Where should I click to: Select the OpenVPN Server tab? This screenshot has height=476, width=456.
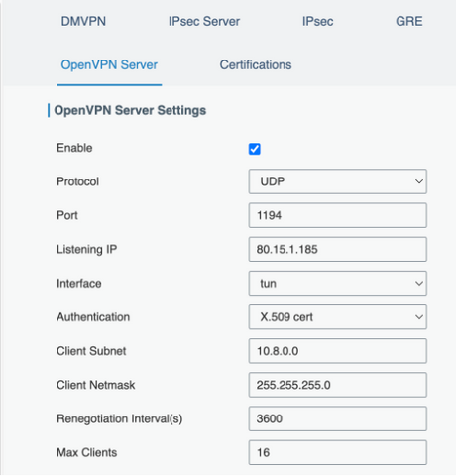[x=109, y=64]
